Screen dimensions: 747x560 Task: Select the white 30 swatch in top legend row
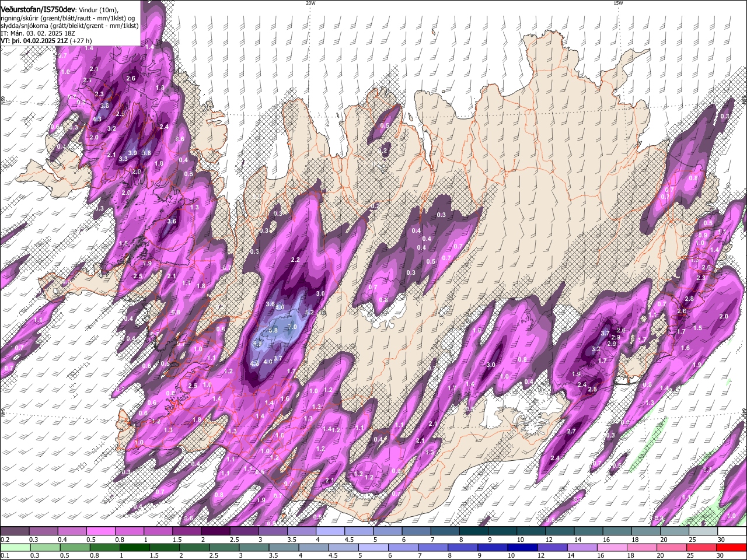point(732,531)
